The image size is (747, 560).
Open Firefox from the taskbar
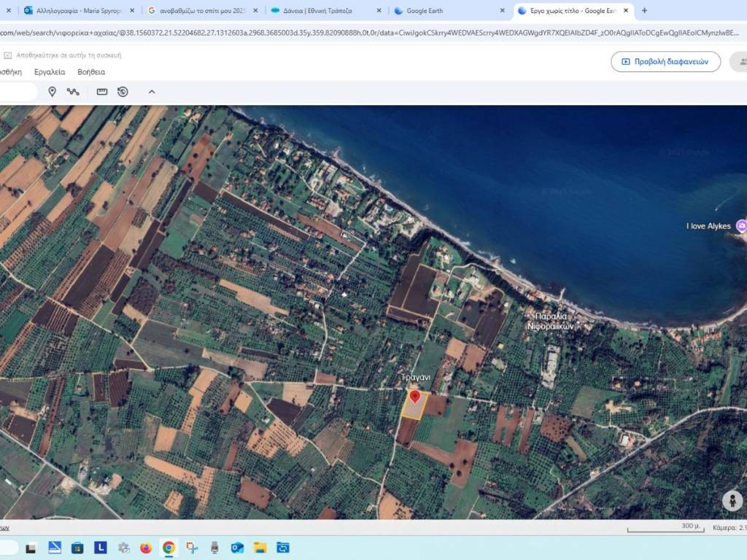click(145, 547)
